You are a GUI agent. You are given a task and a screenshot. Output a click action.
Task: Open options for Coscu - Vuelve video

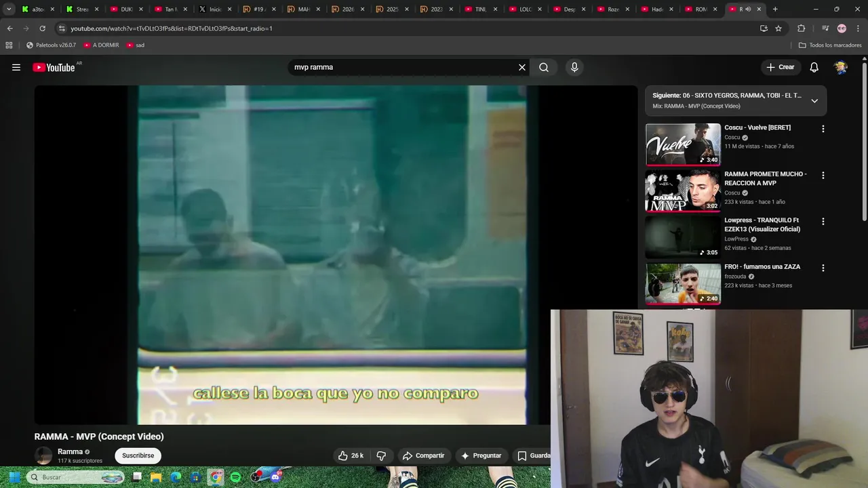(823, 129)
